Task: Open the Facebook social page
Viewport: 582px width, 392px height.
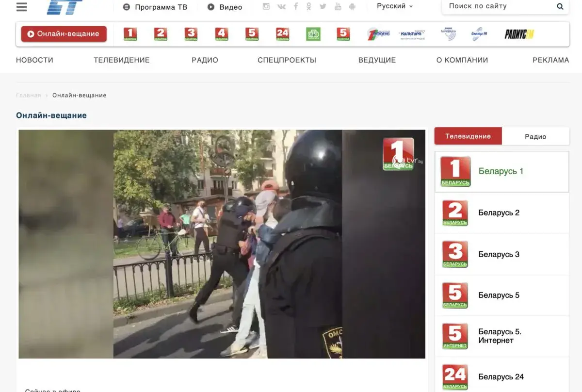Action: (295, 6)
